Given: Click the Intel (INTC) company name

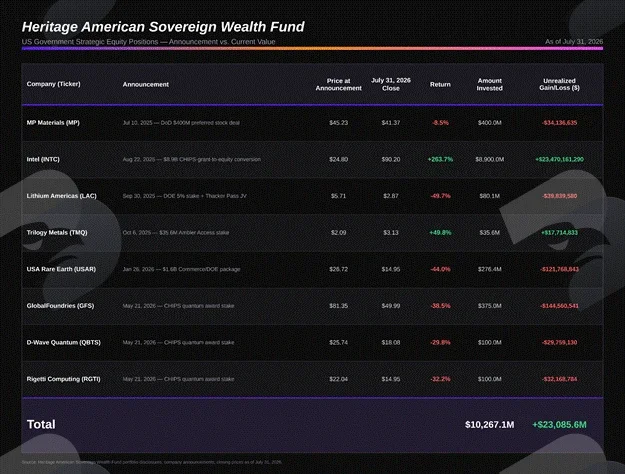Looking at the screenshot, I should coord(43,159).
